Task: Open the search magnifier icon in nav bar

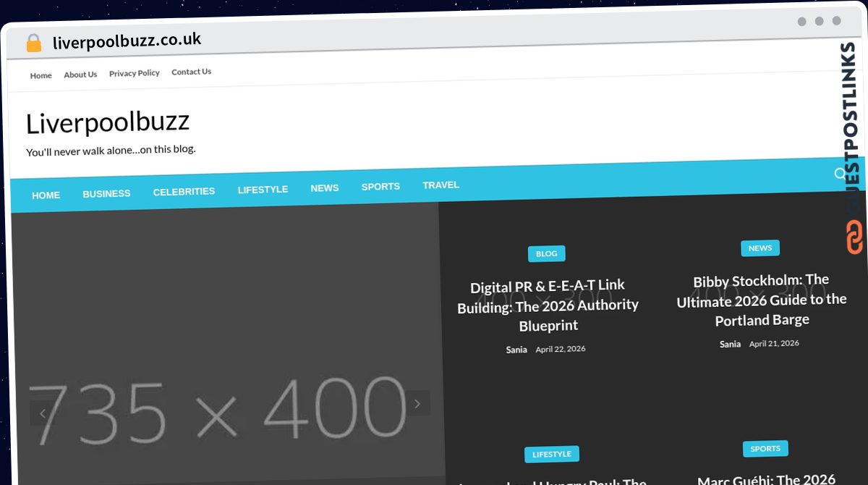Action: (840, 174)
